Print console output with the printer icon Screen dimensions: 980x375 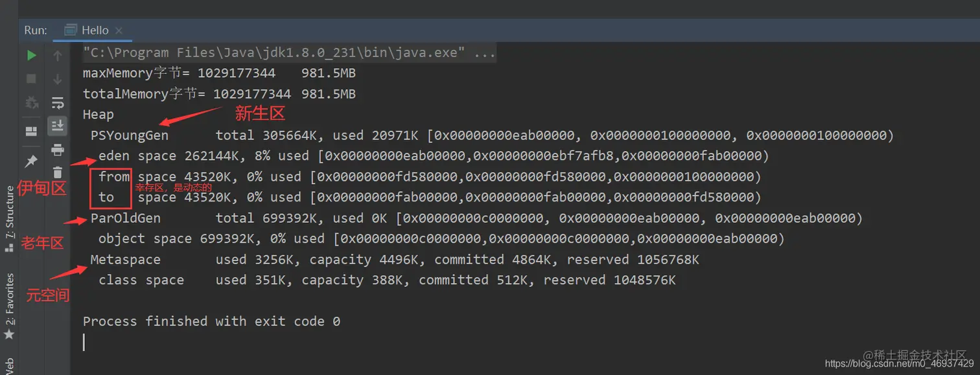tap(58, 150)
